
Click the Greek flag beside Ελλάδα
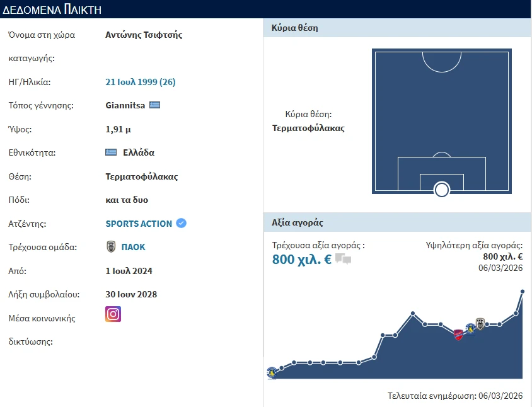pyautogui.click(x=111, y=152)
